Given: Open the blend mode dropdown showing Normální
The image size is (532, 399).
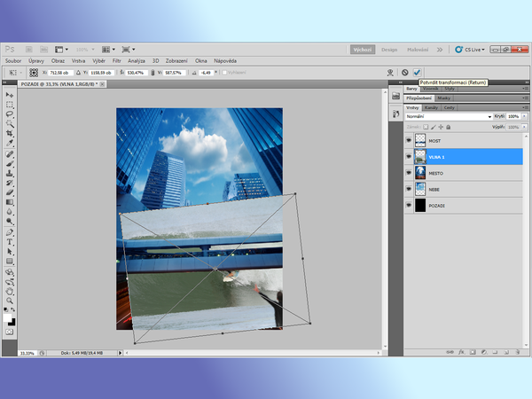Looking at the screenshot, I should 449,117.
